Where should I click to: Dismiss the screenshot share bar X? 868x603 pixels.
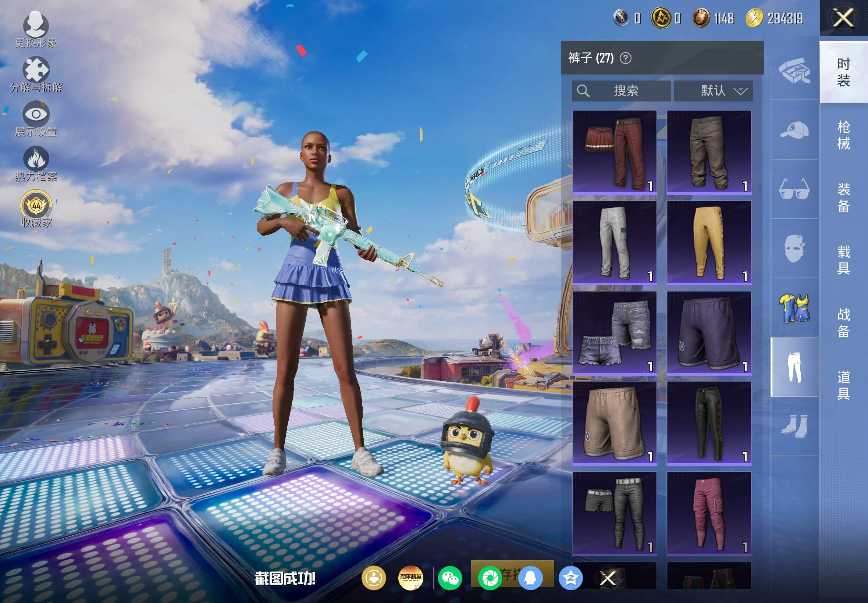(608, 578)
